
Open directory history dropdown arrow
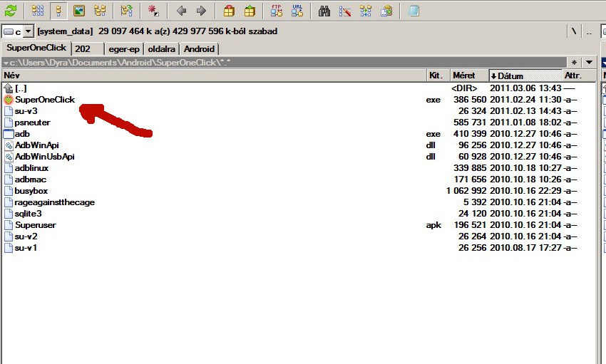point(589,62)
